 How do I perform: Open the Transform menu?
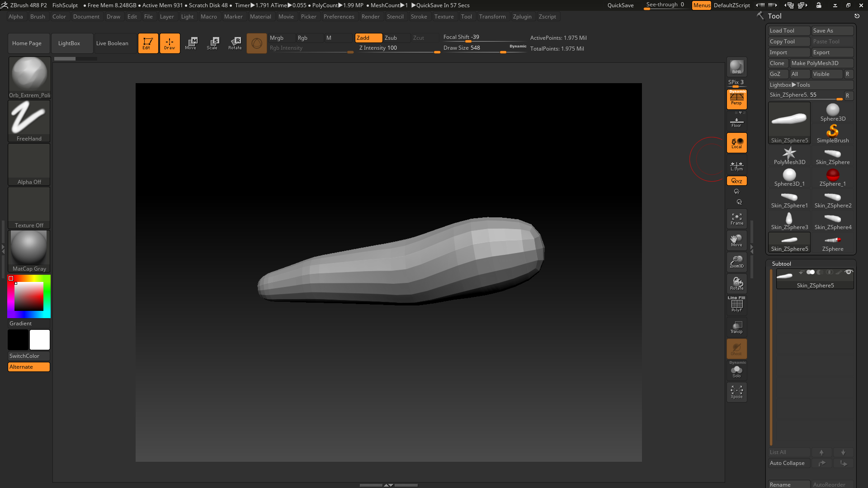click(x=492, y=17)
